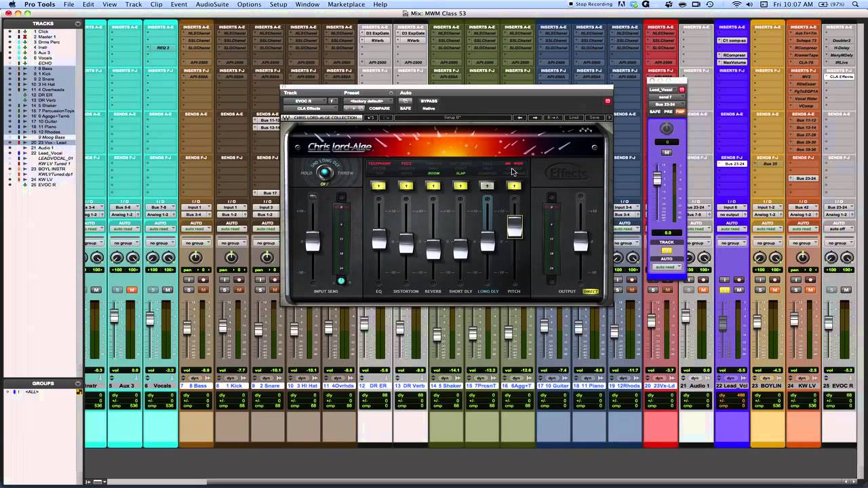Screen dimensions: 868x488
Task: Click the Save button in Waves toolbar
Action: tap(595, 118)
